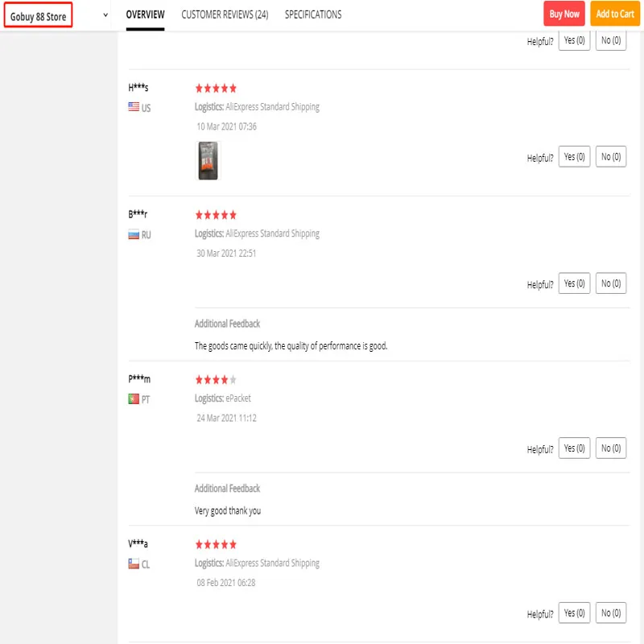
Task: Go to the Specifications tab
Action: 313,14
